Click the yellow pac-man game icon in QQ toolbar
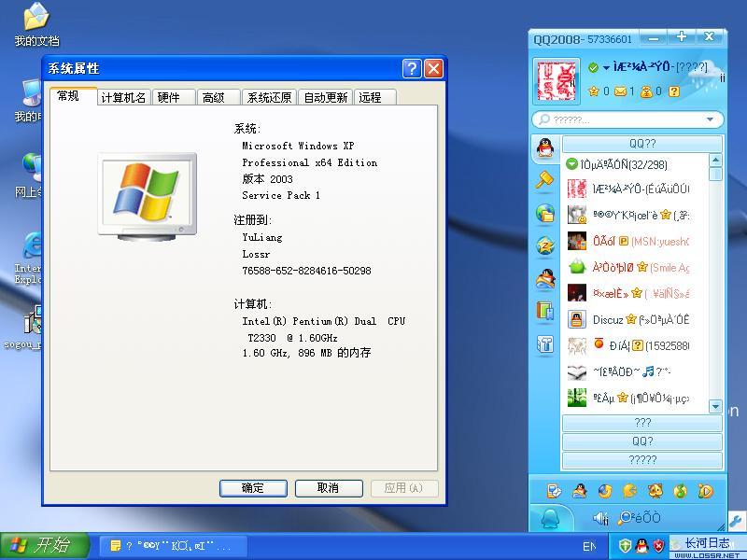Image resolution: width=747 pixels, height=560 pixels. coord(629,491)
